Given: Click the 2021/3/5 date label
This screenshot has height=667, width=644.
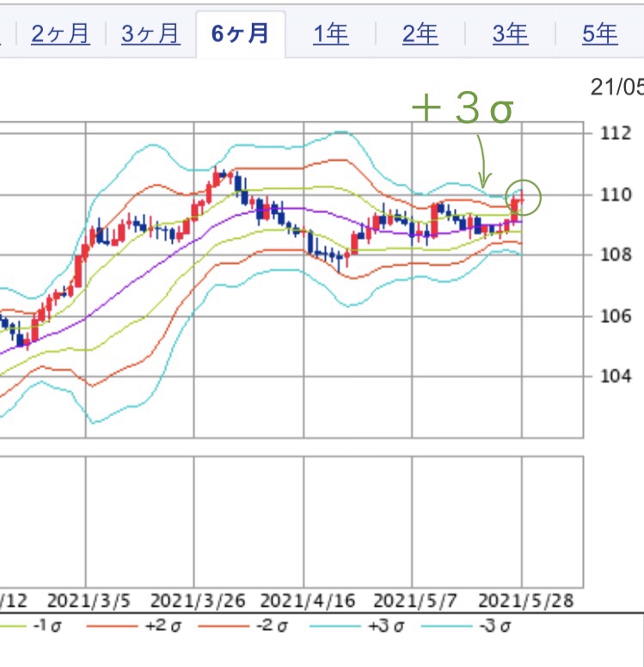Looking at the screenshot, I should click(89, 601).
